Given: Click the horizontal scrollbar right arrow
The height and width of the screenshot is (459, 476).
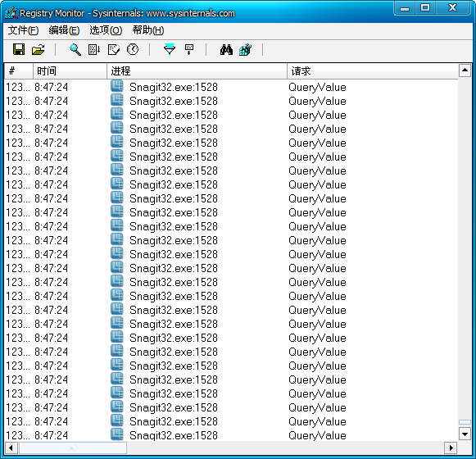Looking at the screenshot, I should 451,448.
